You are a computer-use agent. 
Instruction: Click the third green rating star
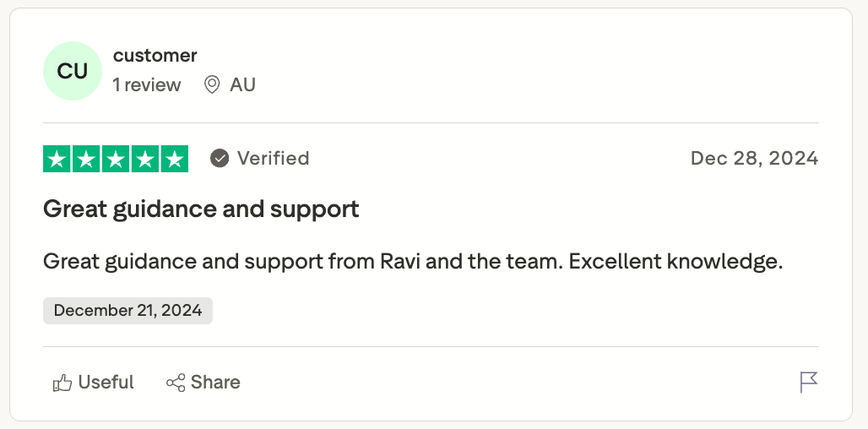pos(116,159)
